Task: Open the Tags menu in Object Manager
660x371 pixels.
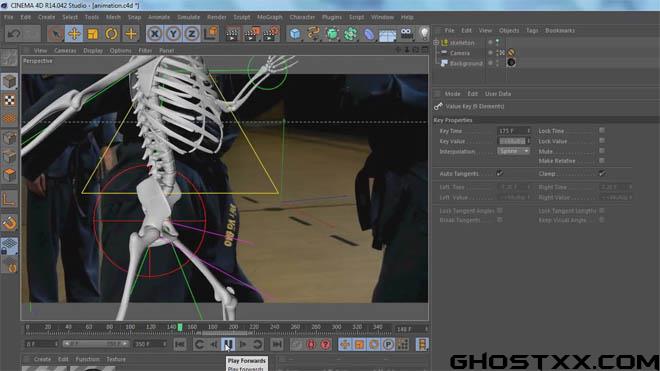Action: coord(532,30)
